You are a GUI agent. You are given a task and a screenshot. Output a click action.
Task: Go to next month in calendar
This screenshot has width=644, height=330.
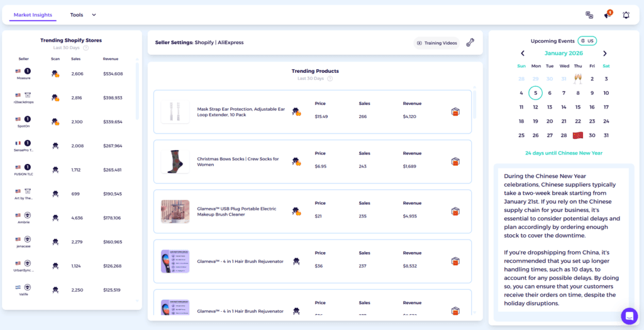coord(604,53)
